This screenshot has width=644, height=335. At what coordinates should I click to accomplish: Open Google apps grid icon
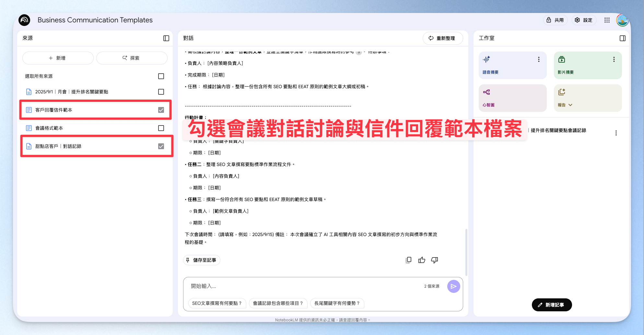[x=607, y=20]
